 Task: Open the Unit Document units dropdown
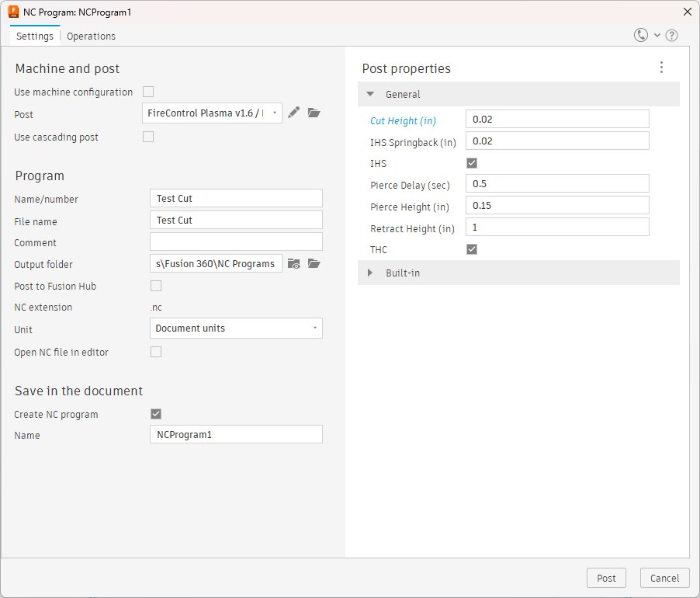[x=236, y=329]
